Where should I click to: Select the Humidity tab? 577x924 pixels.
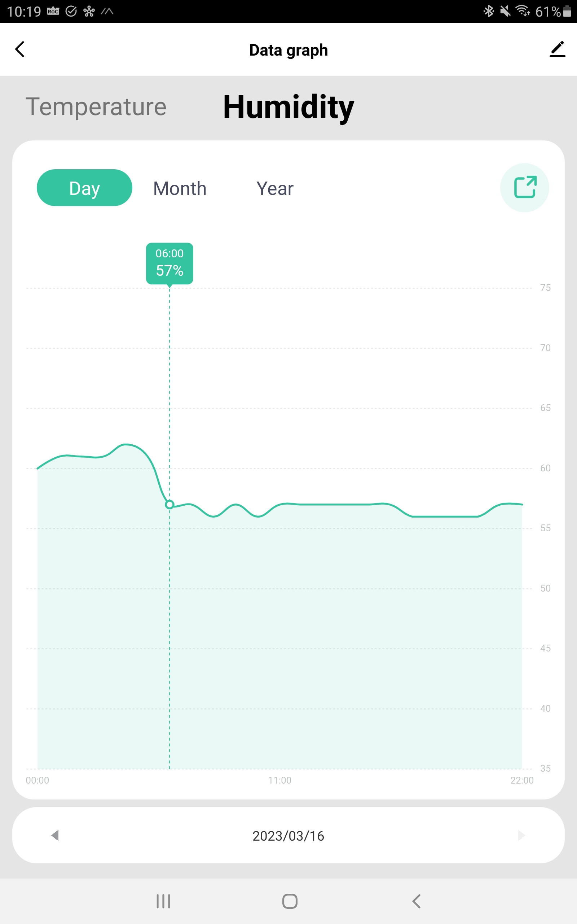(x=288, y=107)
